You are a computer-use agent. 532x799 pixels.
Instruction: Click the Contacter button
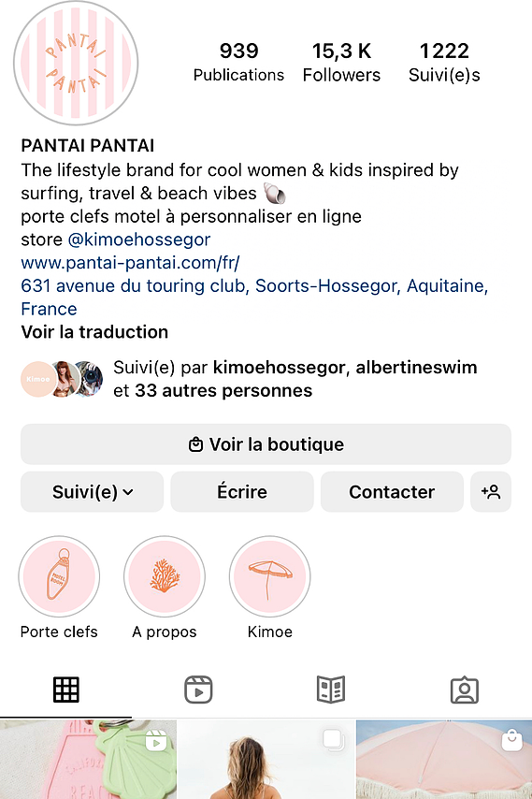[392, 492]
